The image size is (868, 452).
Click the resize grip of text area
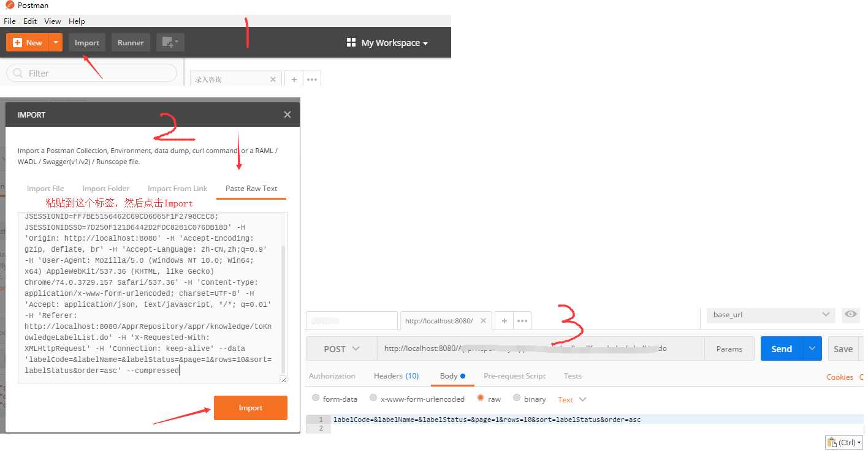[x=283, y=380]
